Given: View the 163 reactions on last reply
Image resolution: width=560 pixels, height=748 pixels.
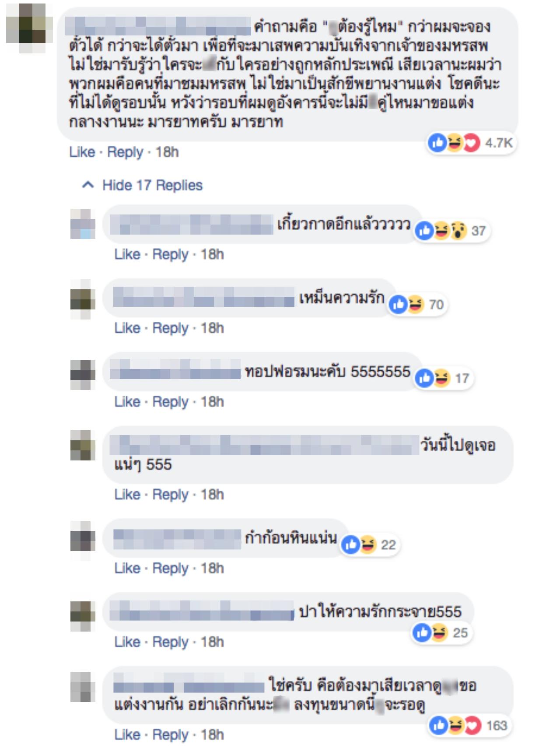Looking at the screenshot, I should [x=469, y=726].
